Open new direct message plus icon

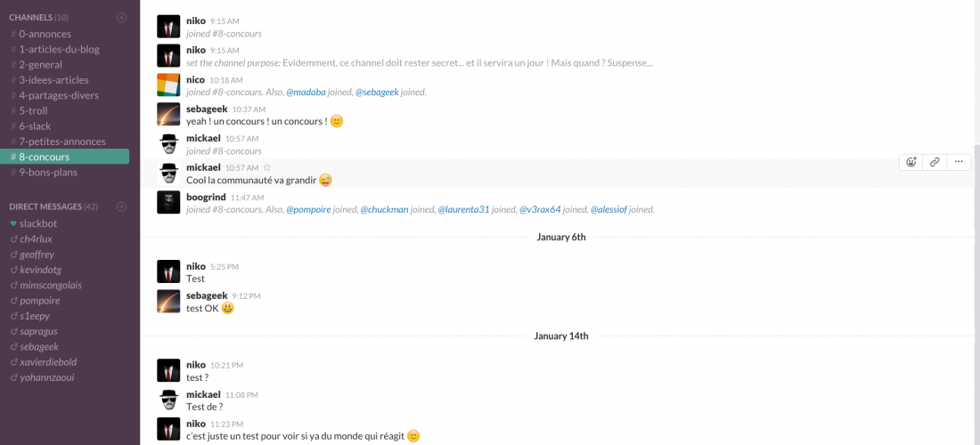pyautogui.click(x=121, y=206)
